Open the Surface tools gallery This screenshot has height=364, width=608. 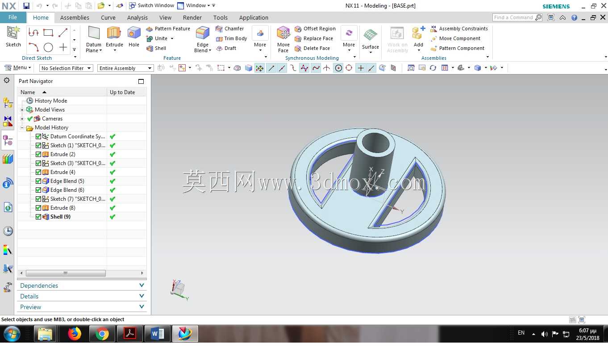[371, 40]
